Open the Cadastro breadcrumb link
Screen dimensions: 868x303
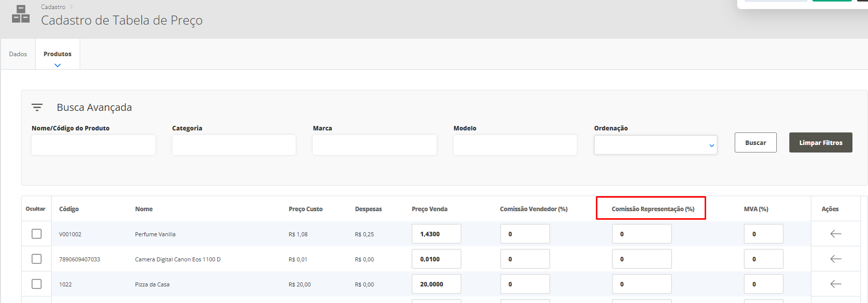click(x=53, y=7)
